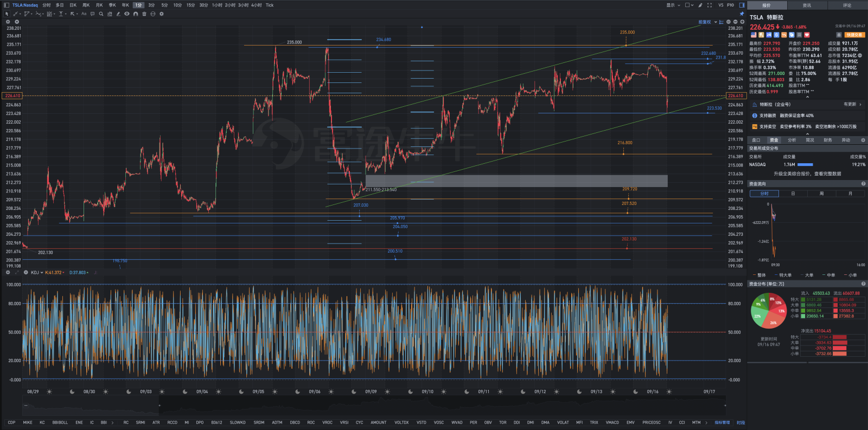This screenshot has width=868, height=430.
Task: Pin the chart with the pushpin icon
Action: [x=742, y=14]
